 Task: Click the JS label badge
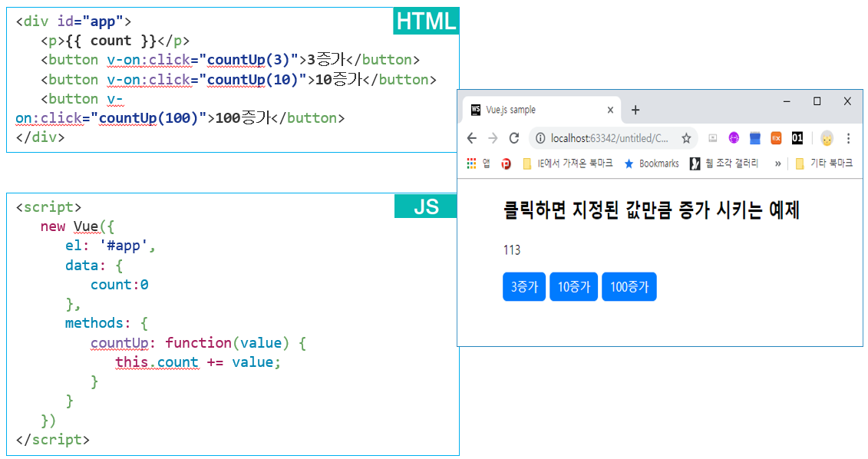click(x=426, y=206)
